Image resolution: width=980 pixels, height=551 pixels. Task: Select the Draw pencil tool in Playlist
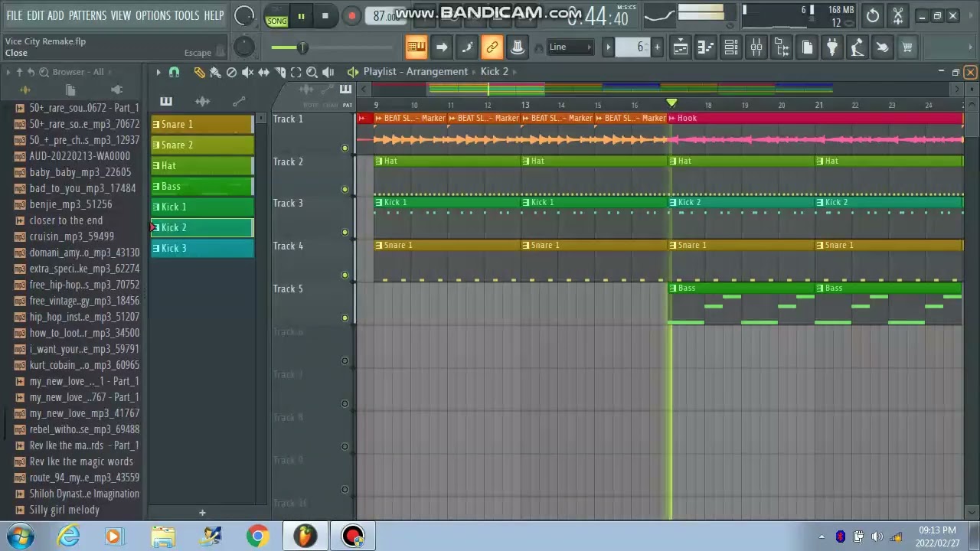tap(199, 72)
